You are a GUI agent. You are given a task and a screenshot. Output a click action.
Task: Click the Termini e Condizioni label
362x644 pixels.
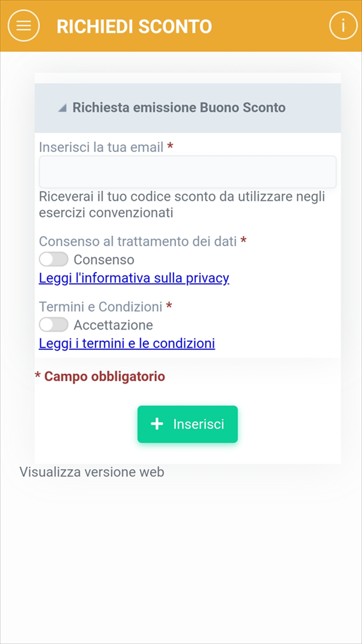(101, 307)
